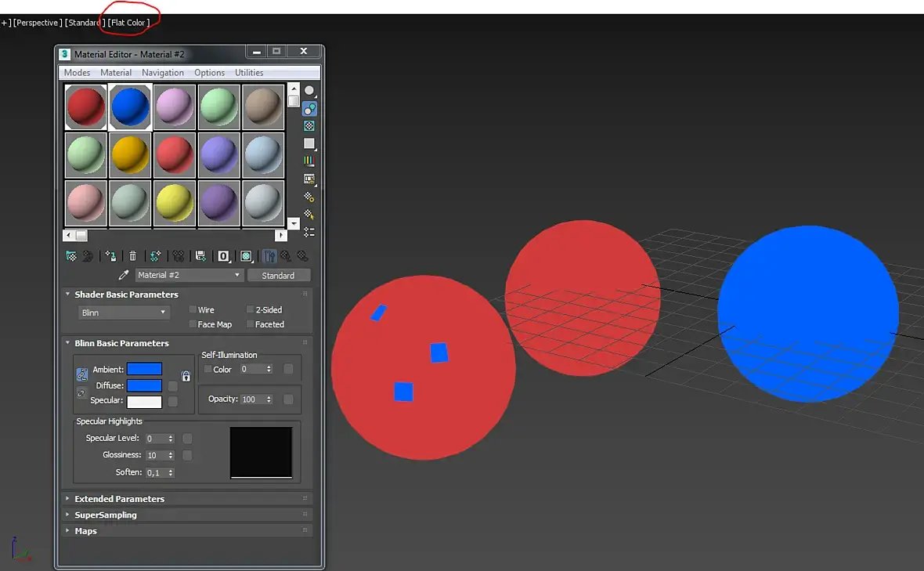
Task: Enable the Wire checkbox
Action: click(192, 309)
